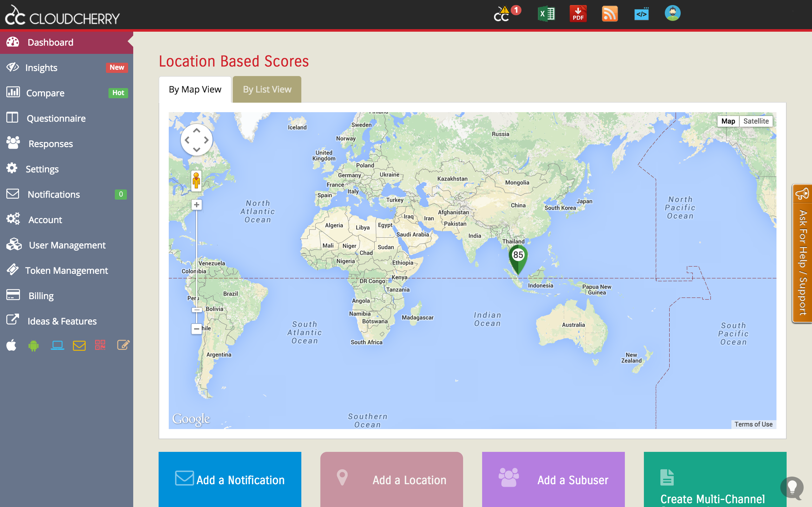Download report using the PDF icon
Viewport: 812px width, 507px height.
578,14
